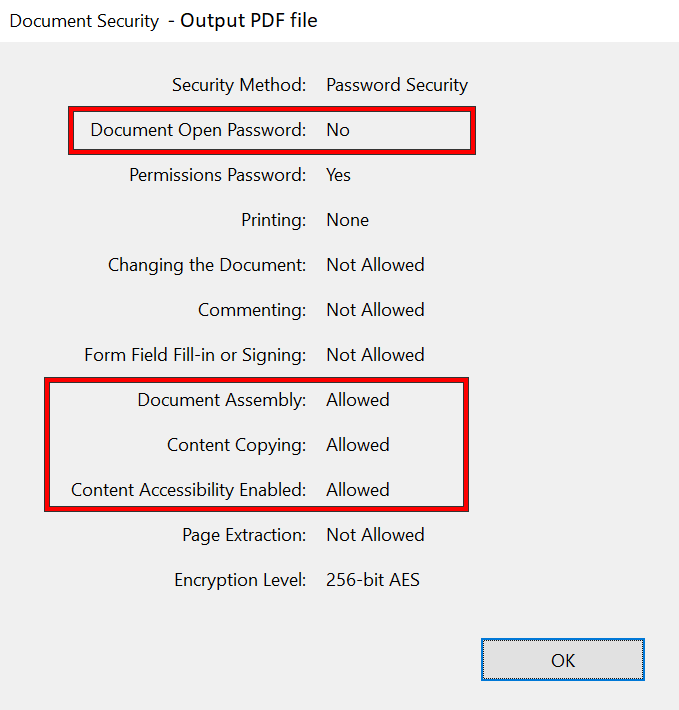This screenshot has height=710, width=679.
Task: Click the OK button
Action: (x=562, y=660)
